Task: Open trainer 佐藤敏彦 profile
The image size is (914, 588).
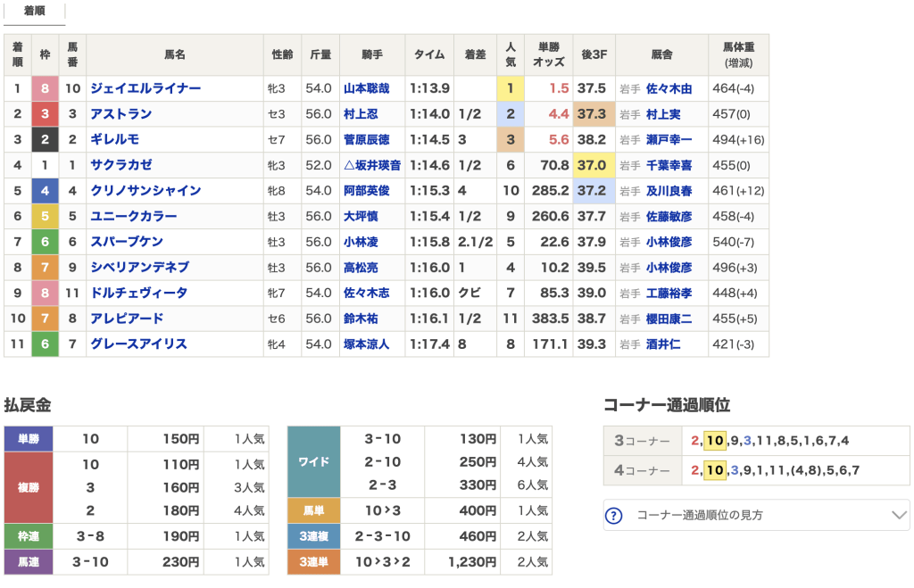Action: pyautogui.click(x=669, y=216)
